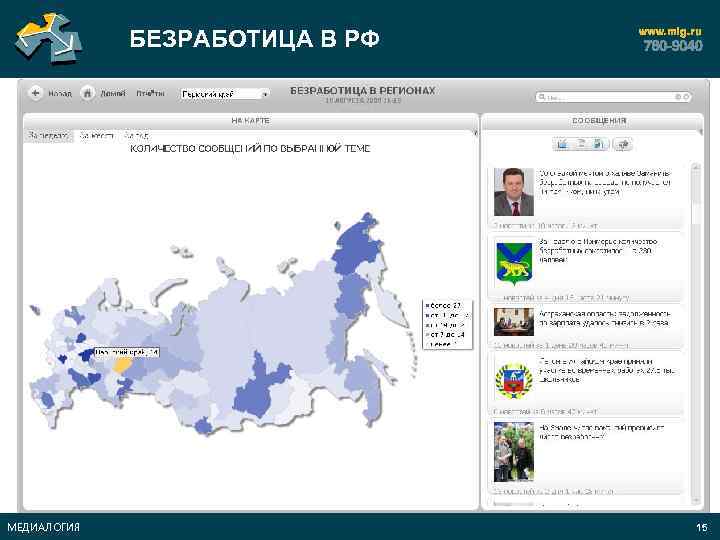Click the rightmost round icon in the search box
Image resolution: width=720 pixels, height=540 pixels.
coord(686,97)
